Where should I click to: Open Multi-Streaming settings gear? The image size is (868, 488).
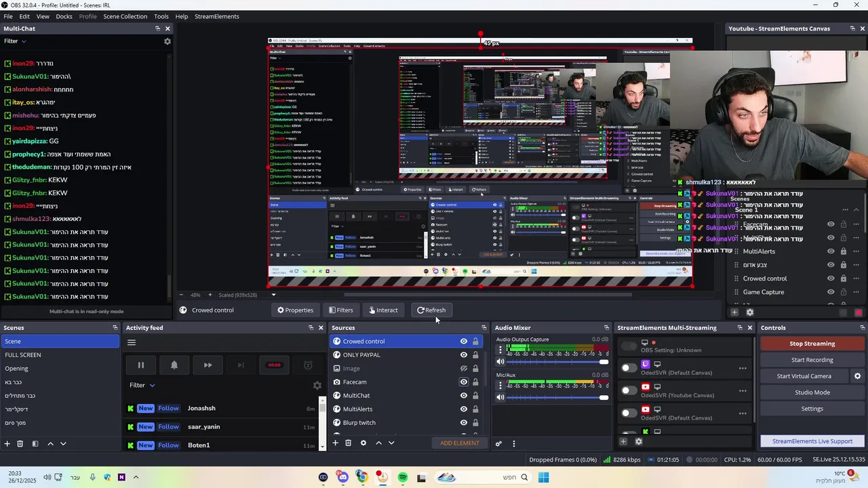coord(638,441)
